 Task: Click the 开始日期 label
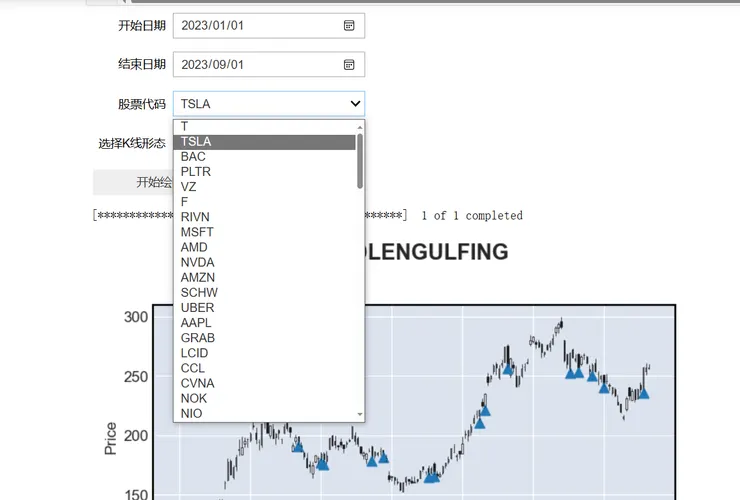[x=142, y=25]
